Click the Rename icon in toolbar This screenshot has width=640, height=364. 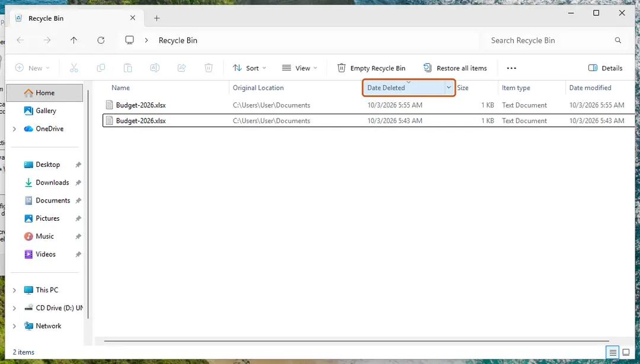coord(155,68)
